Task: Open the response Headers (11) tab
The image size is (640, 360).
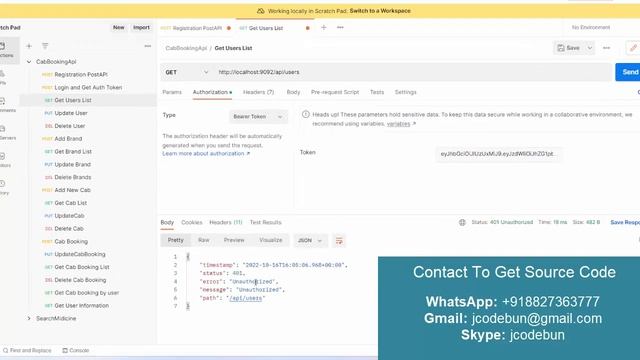Action: click(x=226, y=222)
